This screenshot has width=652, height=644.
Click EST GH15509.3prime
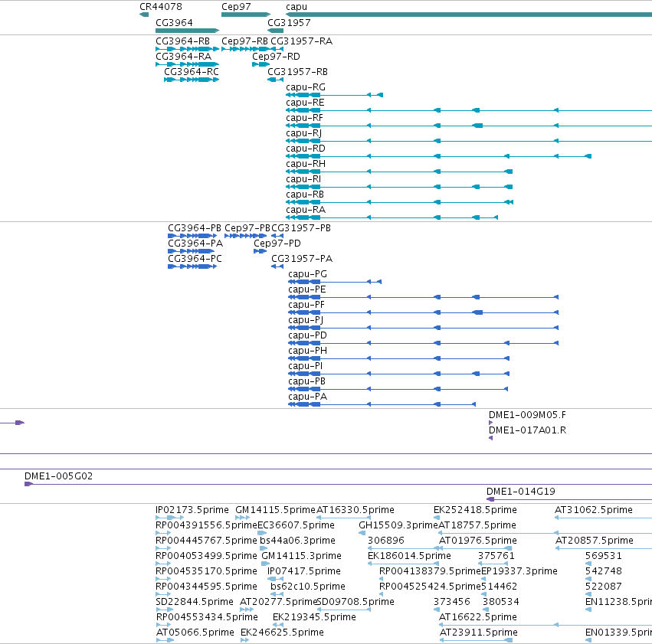[x=362, y=534]
